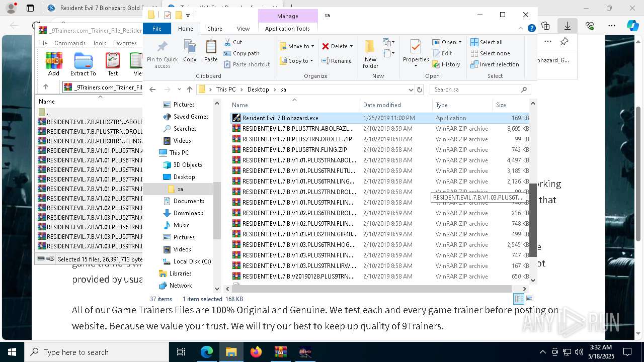Screen dimensions: 644x362
Task: Click taskbar search box
Action: coord(97,352)
